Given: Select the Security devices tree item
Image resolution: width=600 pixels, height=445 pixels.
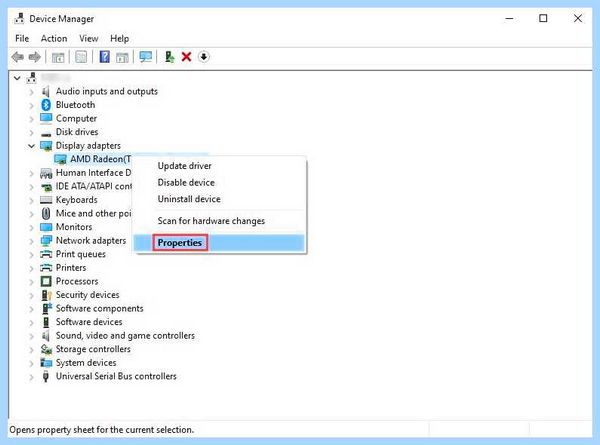Looking at the screenshot, I should 88,295.
